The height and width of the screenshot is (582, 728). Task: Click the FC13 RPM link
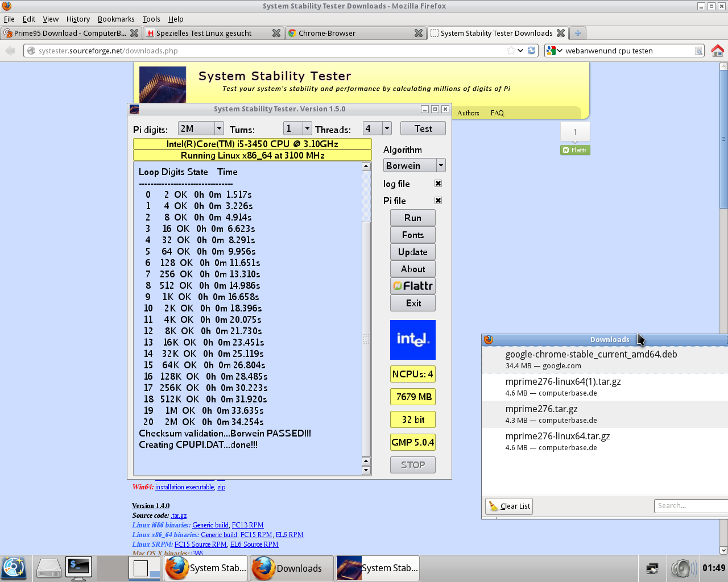tap(248, 525)
